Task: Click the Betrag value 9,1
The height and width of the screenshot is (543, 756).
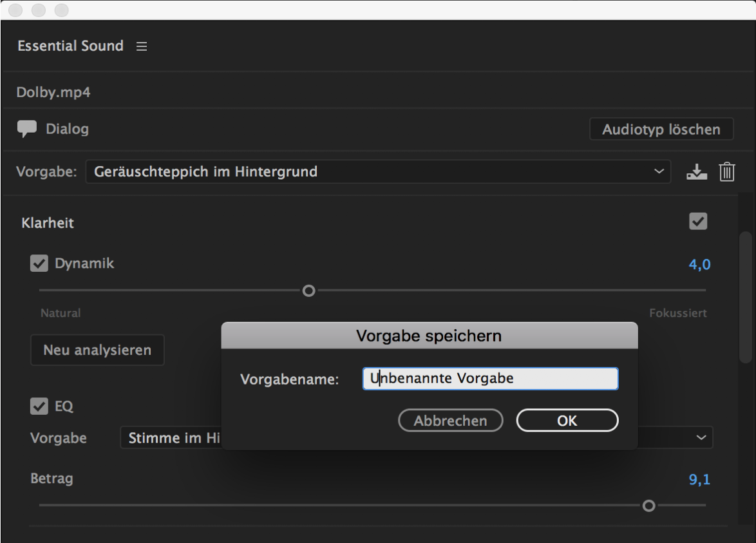Action: [699, 479]
